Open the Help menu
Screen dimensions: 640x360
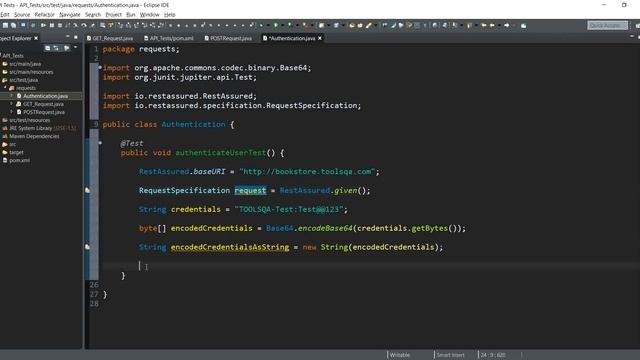169,15
